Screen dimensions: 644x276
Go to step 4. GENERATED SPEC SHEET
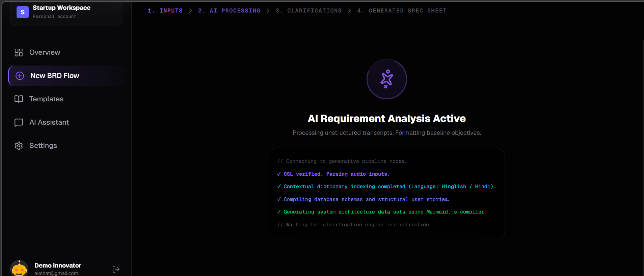(402, 11)
